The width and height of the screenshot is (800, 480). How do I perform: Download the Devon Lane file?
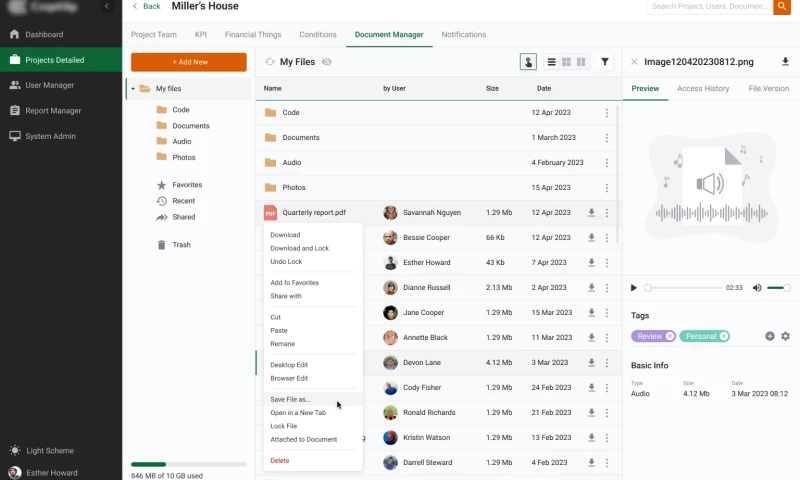(591, 363)
